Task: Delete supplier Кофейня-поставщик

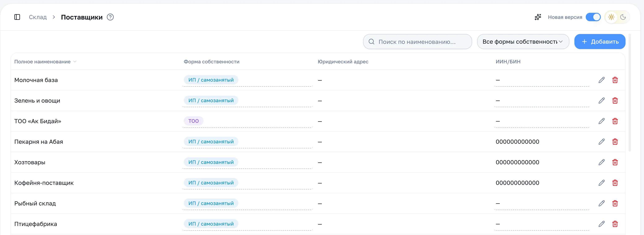Action: (615, 183)
